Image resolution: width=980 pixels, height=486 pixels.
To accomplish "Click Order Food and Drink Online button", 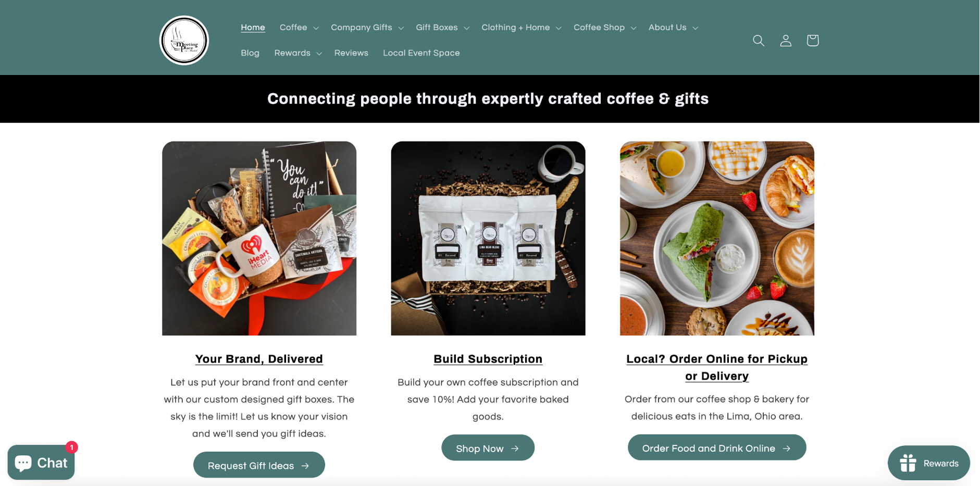I will tap(717, 448).
